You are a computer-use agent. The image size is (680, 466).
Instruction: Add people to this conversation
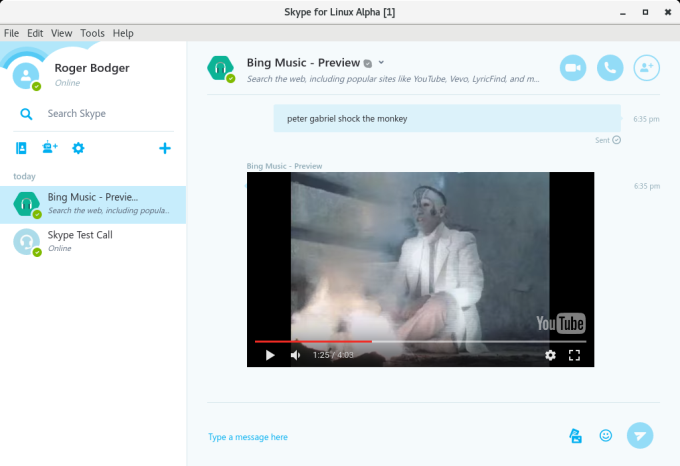coord(647,68)
